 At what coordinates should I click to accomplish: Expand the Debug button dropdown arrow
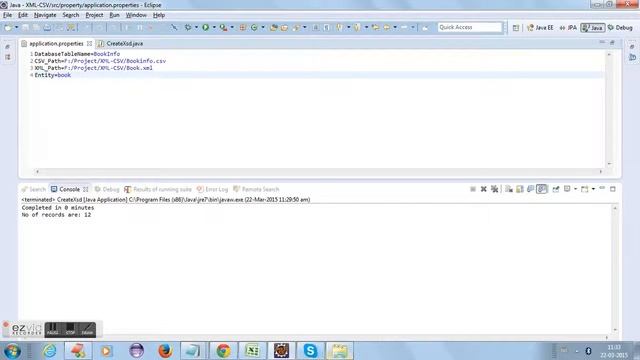[196, 27]
